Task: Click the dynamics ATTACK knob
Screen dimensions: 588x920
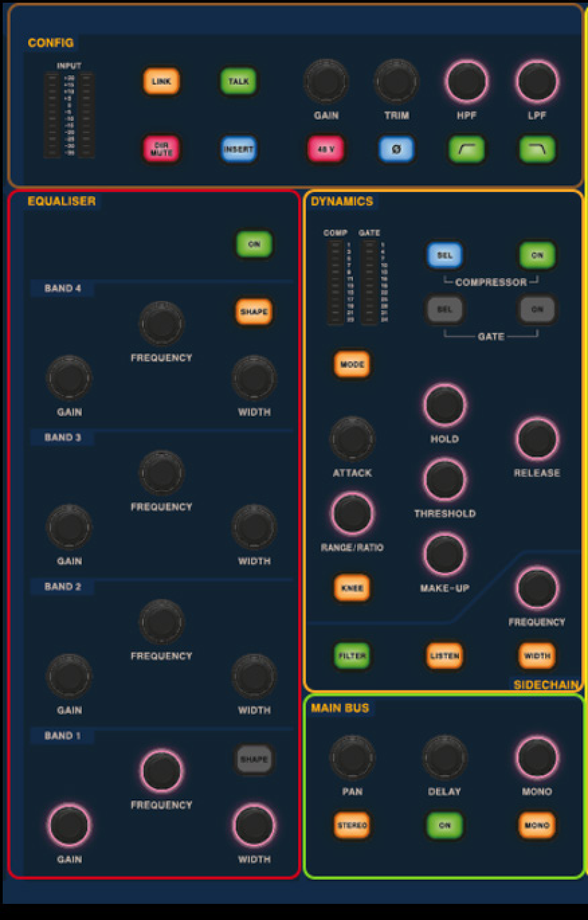Action: (352, 439)
